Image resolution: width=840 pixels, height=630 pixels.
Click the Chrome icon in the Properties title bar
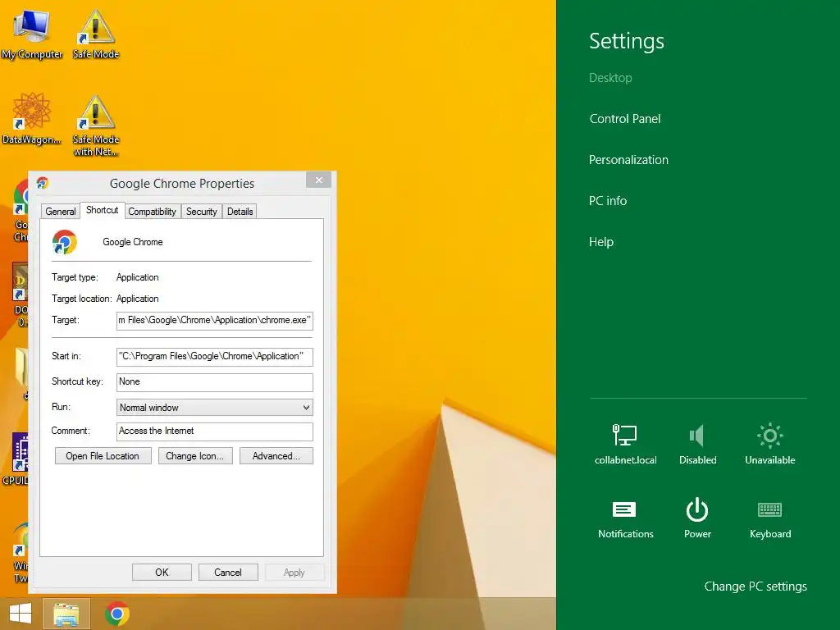coord(43,183)
